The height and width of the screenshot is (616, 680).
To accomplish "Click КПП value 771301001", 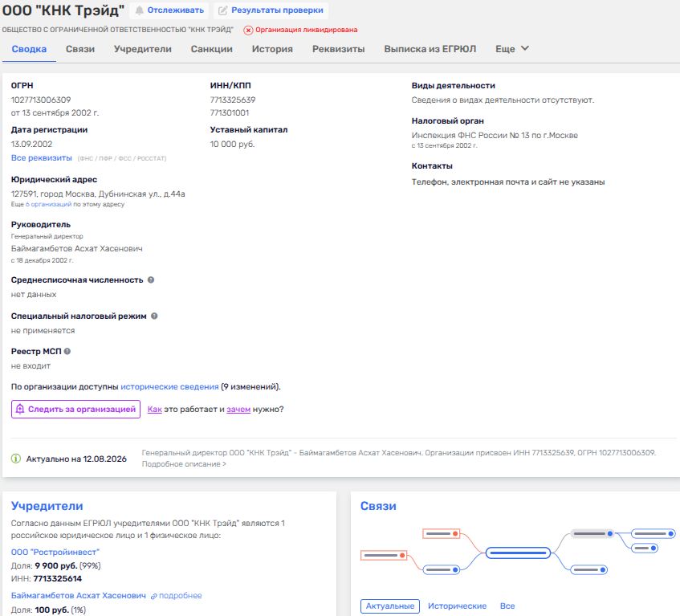I will [x=230, y=112].
